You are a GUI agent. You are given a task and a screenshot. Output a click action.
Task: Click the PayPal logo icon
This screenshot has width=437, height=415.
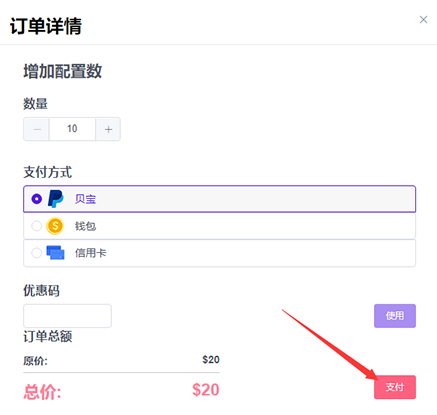(x=55, y=199)
